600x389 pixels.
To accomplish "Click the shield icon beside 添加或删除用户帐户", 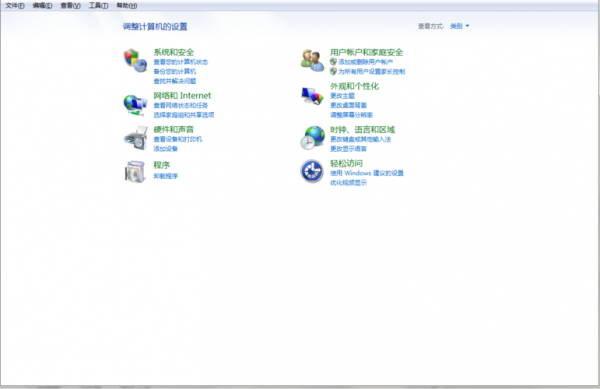I will coord(333,62).
